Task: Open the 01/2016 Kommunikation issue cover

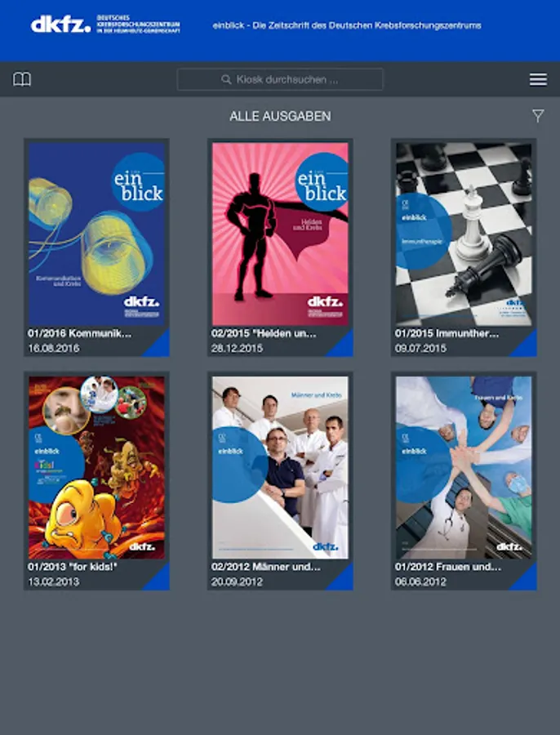Action: click(x=96, y=234)
